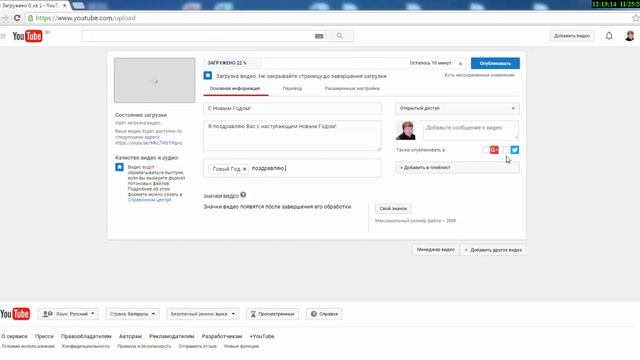Click the uploader profile picture
The height and width of the screenshot is (360, 640).
point(406,130)
